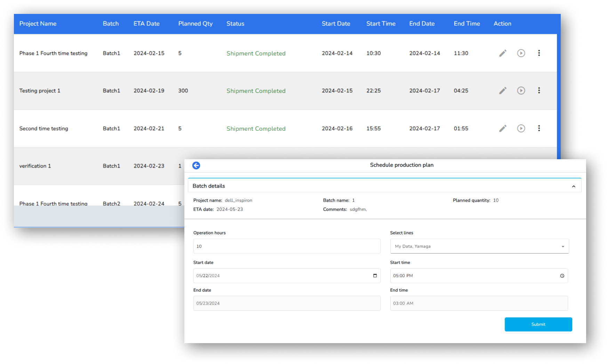Go back using the blue arrow icon

(x=196, y=165)
